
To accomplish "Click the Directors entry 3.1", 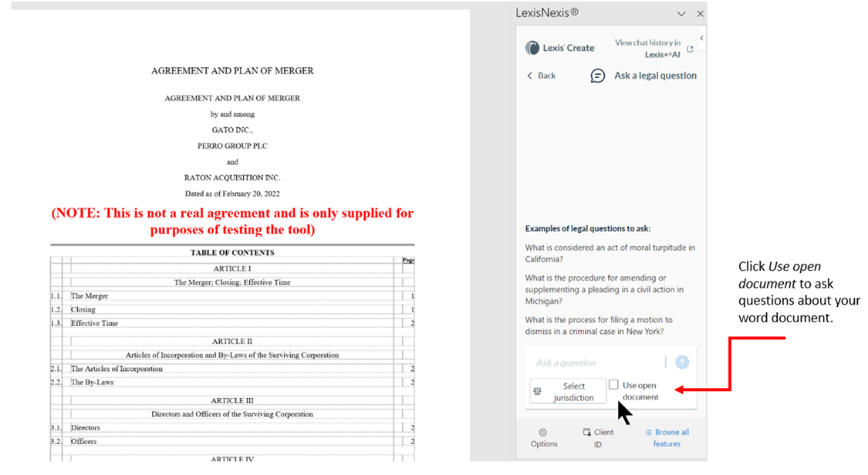I will point(85,428).
